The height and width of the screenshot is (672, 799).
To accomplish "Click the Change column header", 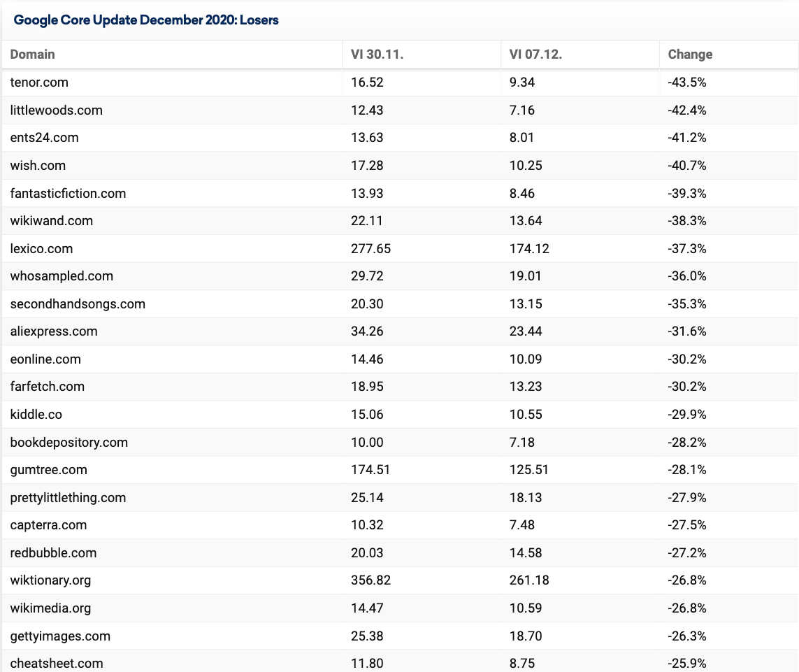I will [x=690, y=54].
